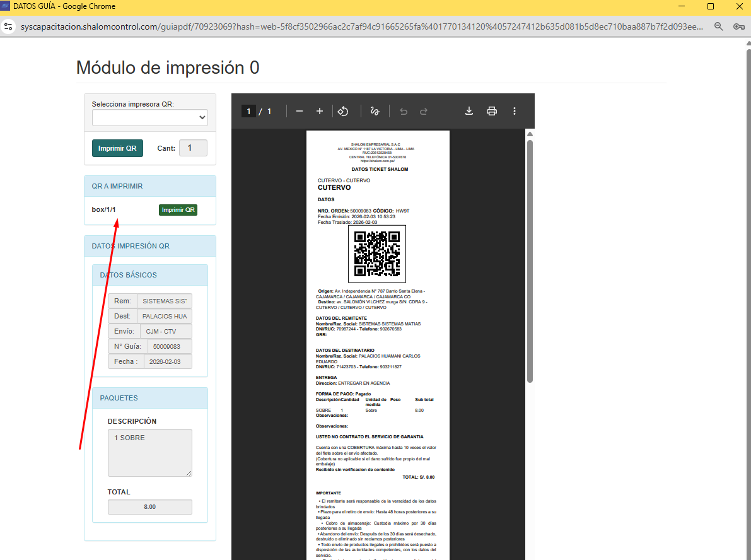Screen dimensions: 751x560
Task: Zoom out the PDF with minus icon
Action: tap(300, 111)
